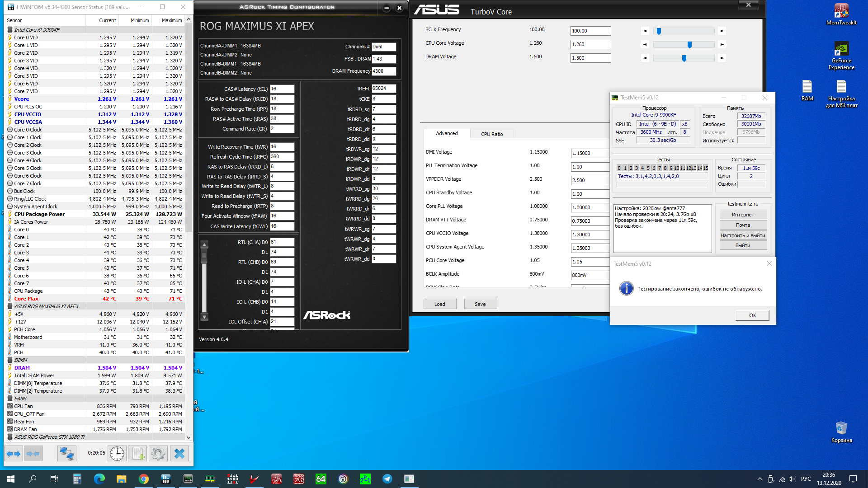The width and height of the screenshot is (868, 488).
Task: Click the network remote monitoring computers icon
Action: click(x=66, y=453)
